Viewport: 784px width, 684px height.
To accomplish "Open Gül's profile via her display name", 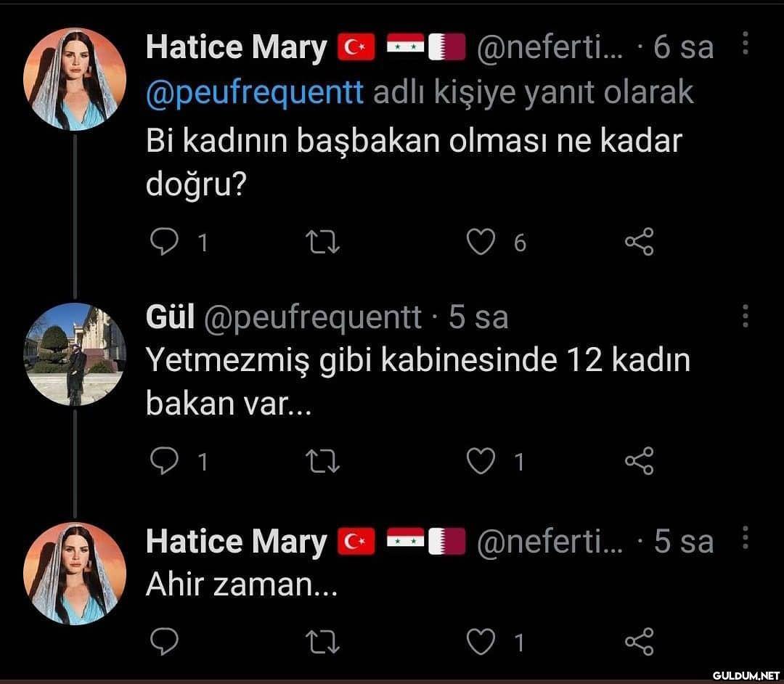I will (x=170, y=317).
